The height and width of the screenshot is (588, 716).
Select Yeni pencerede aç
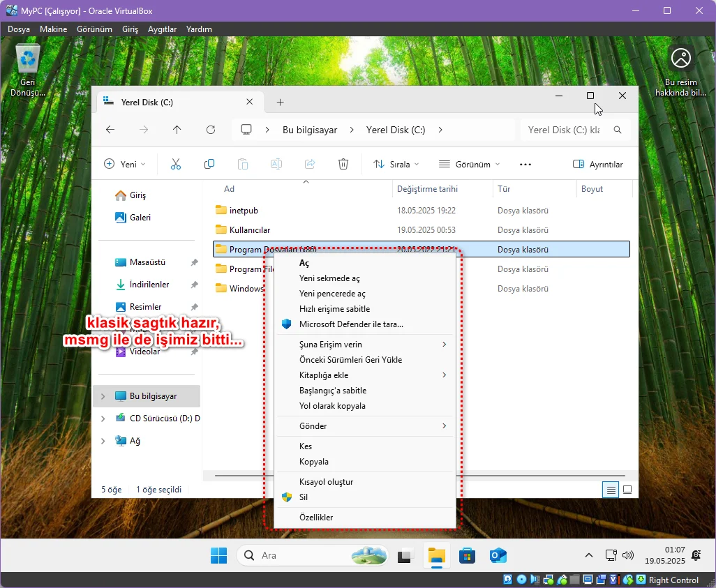(365, 294)
